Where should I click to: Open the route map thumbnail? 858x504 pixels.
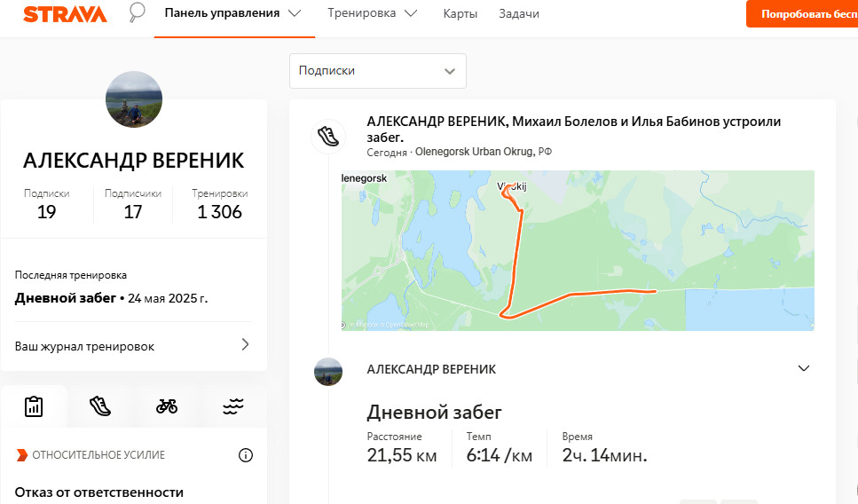[x=578, y=250]
